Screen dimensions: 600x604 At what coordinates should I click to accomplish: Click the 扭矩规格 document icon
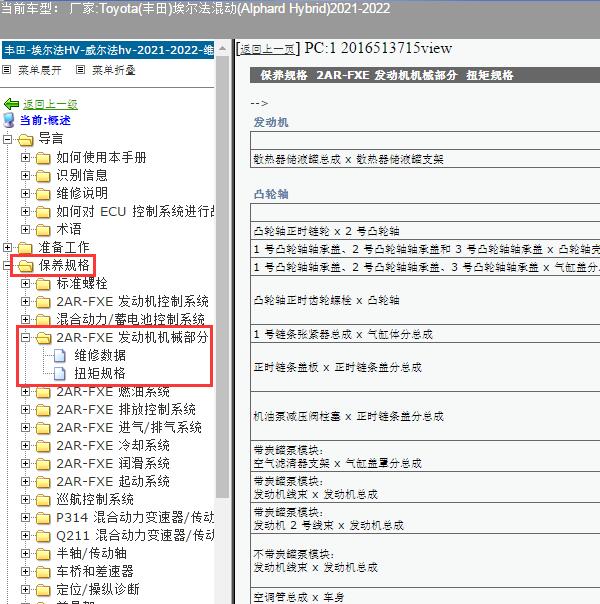point(60,374)
